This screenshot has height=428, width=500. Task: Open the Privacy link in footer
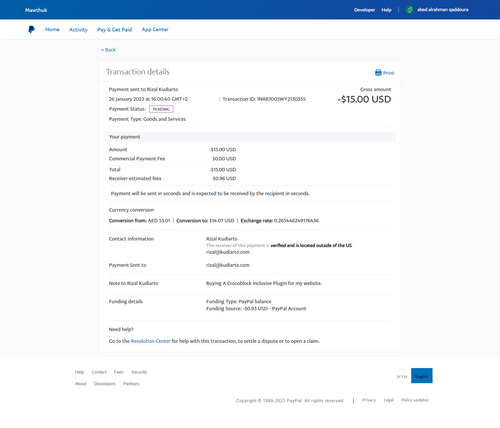click(369, 400)
